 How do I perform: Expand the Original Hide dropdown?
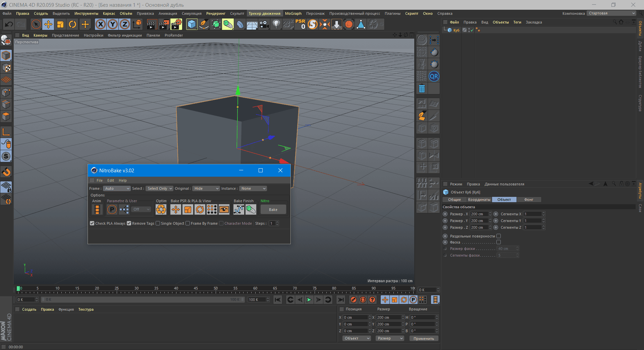[206, 188]
